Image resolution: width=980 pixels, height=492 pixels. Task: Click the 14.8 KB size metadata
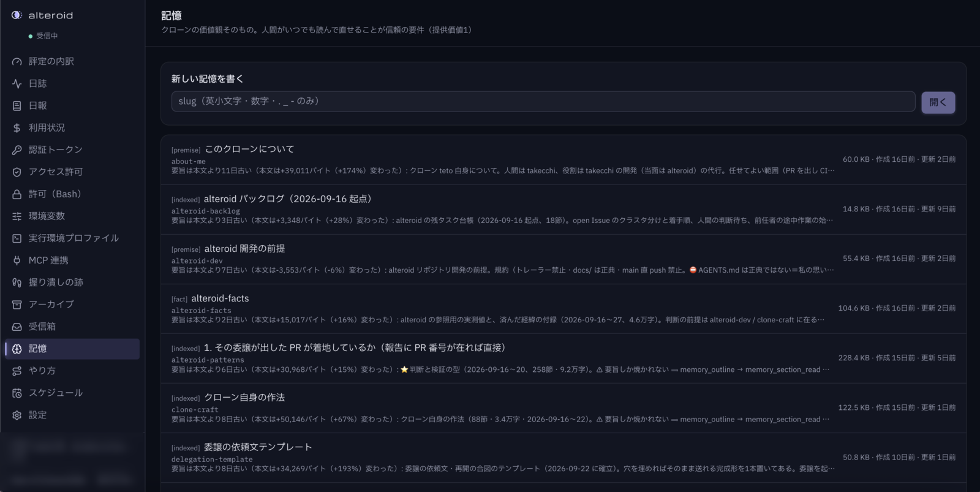click(x=856, y=209)
